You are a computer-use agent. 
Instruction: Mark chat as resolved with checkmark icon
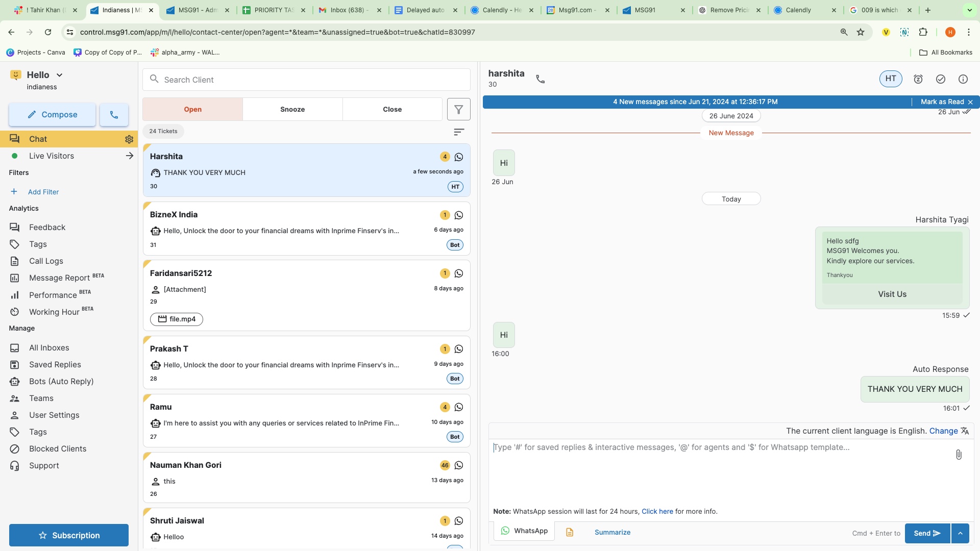click(x=941, y=79)
